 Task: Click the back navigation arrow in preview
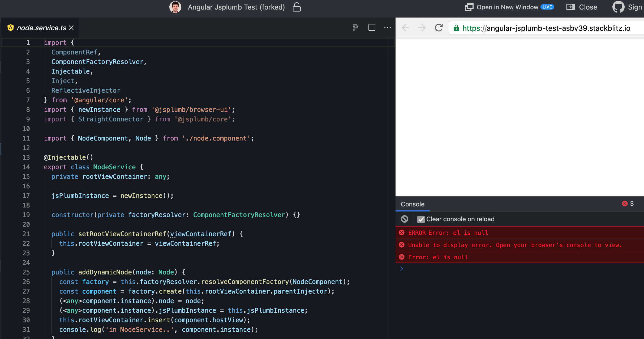[x=405, y=28]
